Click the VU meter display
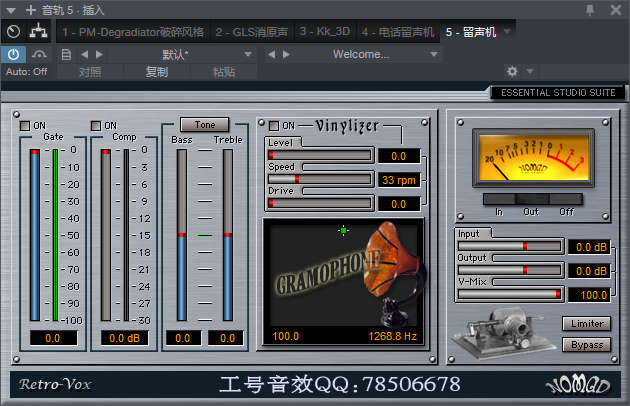 533,158
